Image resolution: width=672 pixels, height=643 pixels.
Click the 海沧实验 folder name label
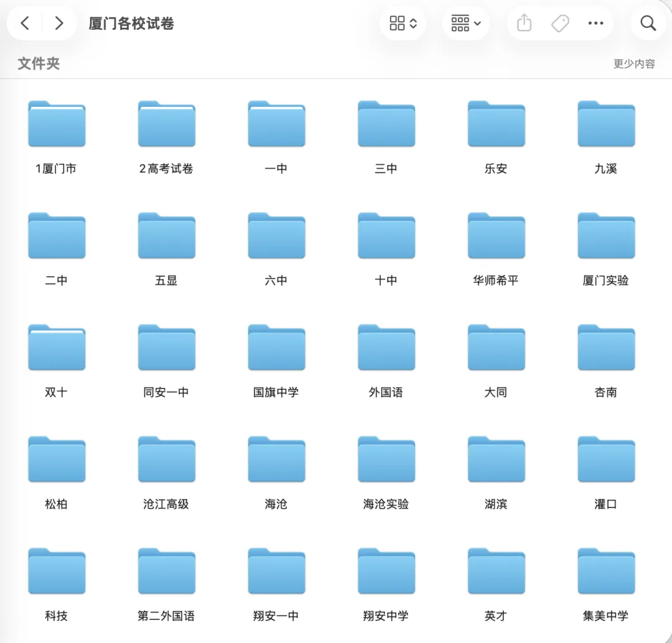(x=386, y=504)
